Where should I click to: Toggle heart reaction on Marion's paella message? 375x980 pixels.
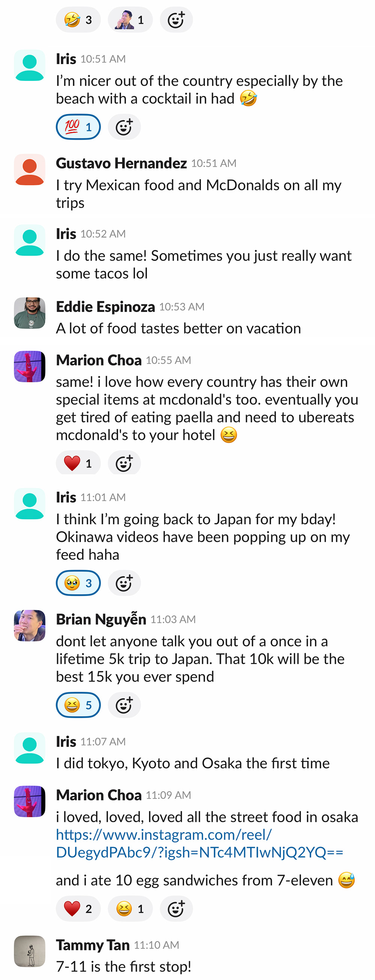tap(78, 463)
